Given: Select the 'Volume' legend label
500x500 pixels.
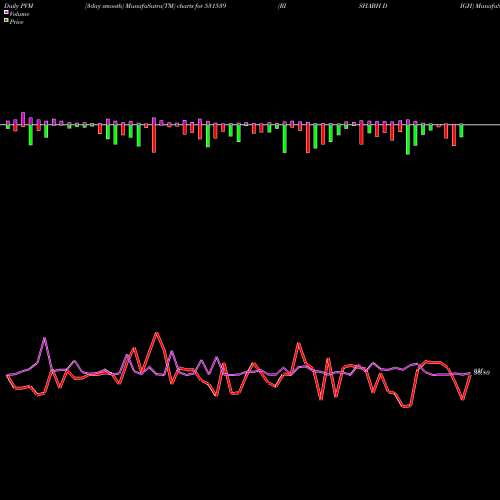Looking at the screenshot, I should 19,14.
